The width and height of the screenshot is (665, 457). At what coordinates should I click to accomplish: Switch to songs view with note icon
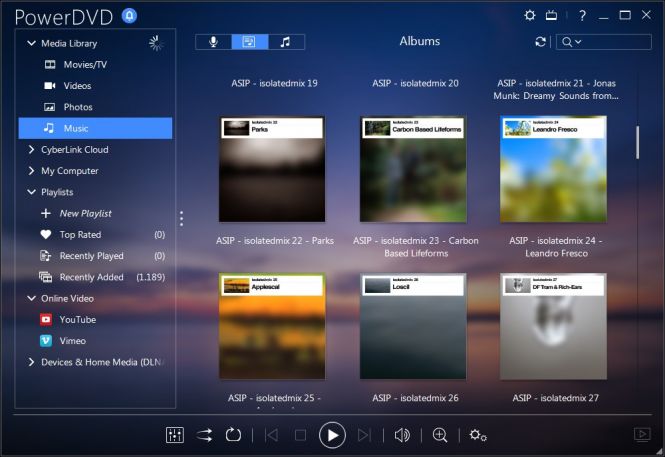[x=286, y=42]
